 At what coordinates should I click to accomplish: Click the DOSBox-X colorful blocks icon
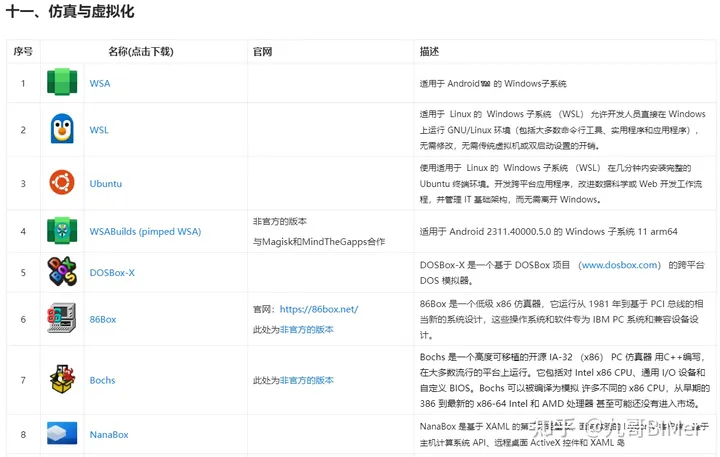pyautogui.click(x=62, y=271)
